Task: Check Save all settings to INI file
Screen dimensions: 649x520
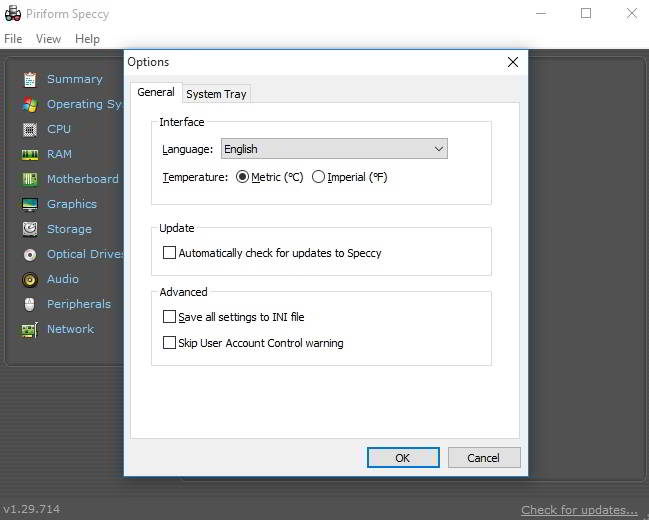Action: (x=169, y=317)
